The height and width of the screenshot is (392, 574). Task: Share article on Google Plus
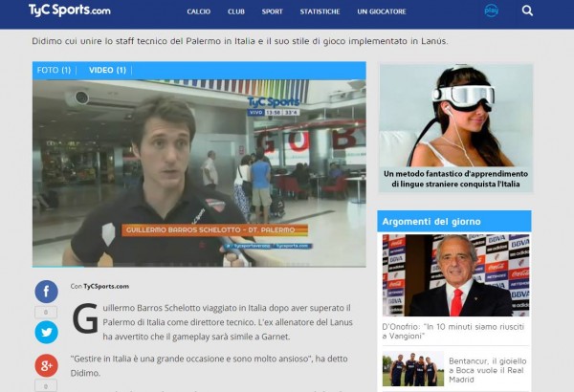click(x=46, y=365)
